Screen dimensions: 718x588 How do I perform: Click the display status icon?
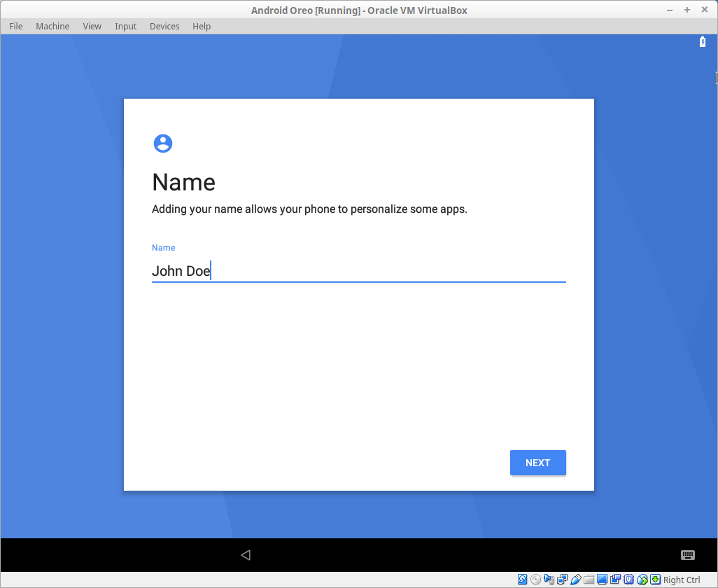(602, 580)
